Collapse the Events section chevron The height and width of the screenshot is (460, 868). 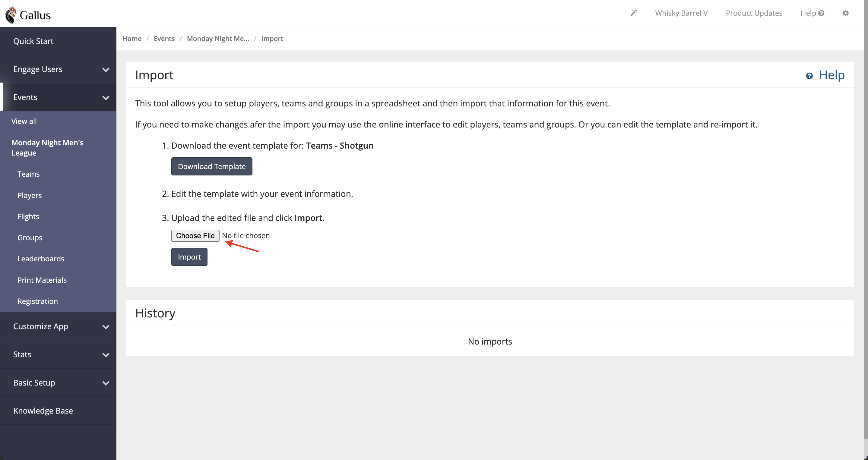pos(106,98)
